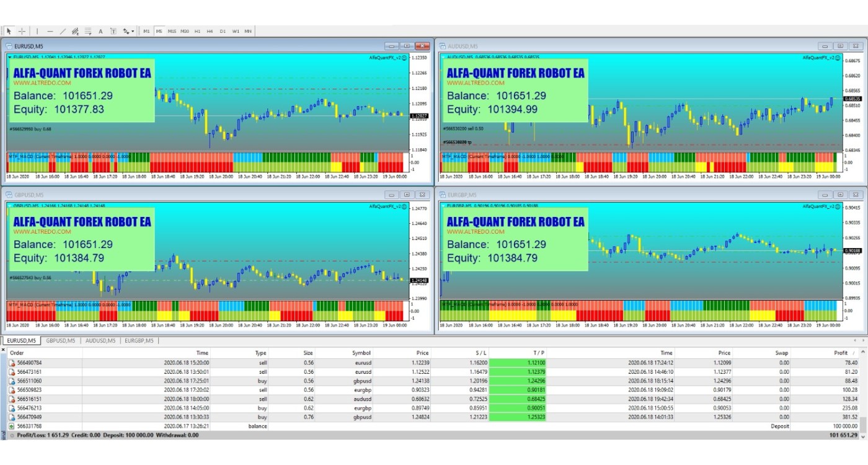868x465 pixels.
Task: Select the text 'A' annotation tool
Action: [x=101, y=31]
